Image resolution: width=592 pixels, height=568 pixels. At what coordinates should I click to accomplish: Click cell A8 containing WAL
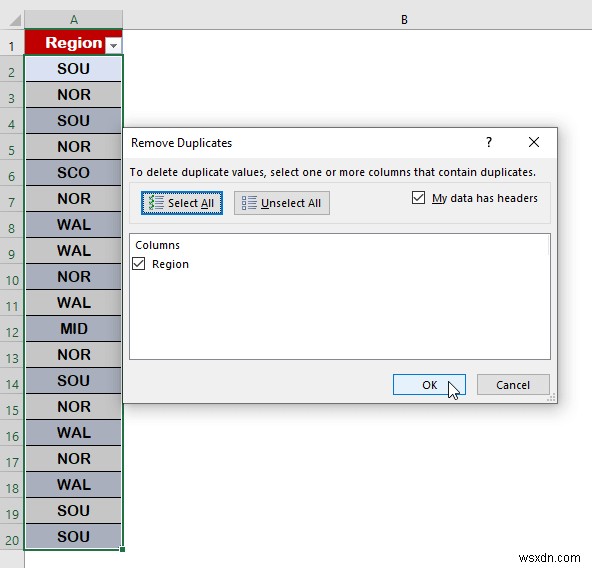(x=74, y=225)
